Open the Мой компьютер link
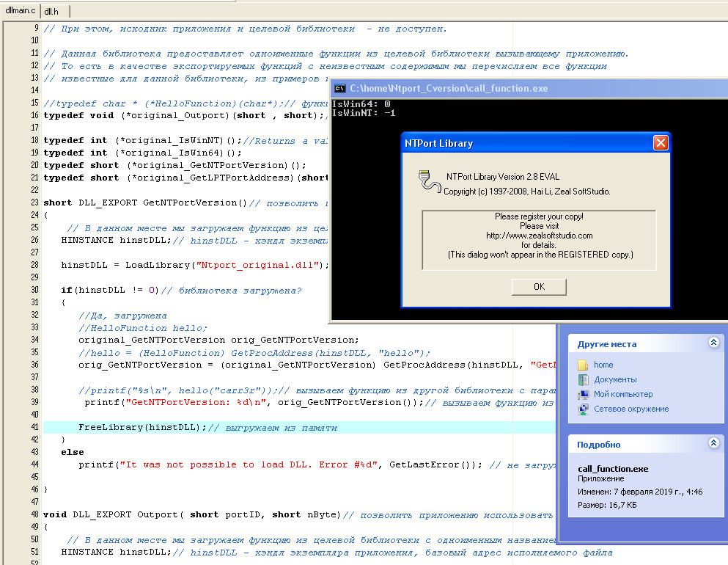728x565 pixels. (x=621, y=394)
